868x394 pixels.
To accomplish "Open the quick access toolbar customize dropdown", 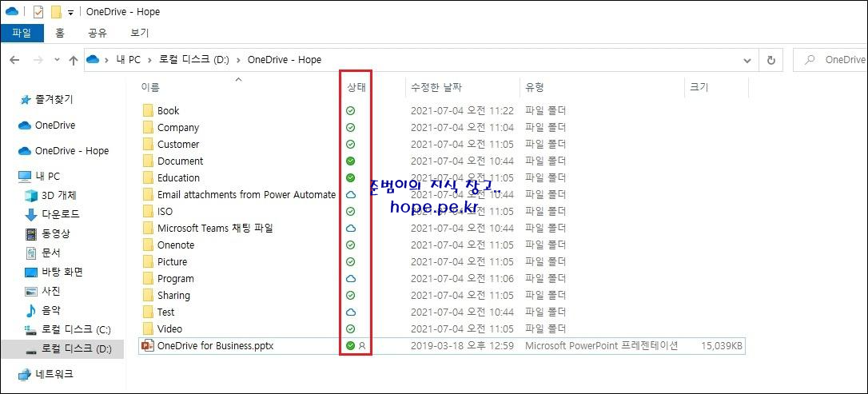I will (x=70, y=12).
